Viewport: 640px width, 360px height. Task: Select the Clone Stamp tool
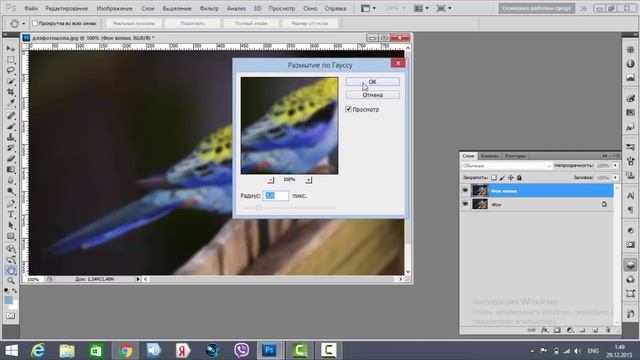(x=11, y=137)
